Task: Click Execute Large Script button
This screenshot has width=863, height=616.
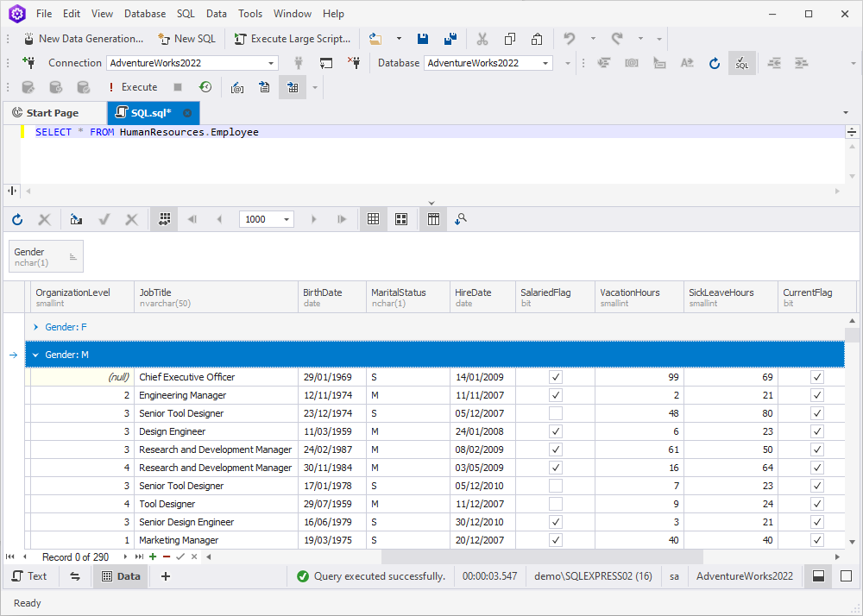Action: tap(293, 39)
